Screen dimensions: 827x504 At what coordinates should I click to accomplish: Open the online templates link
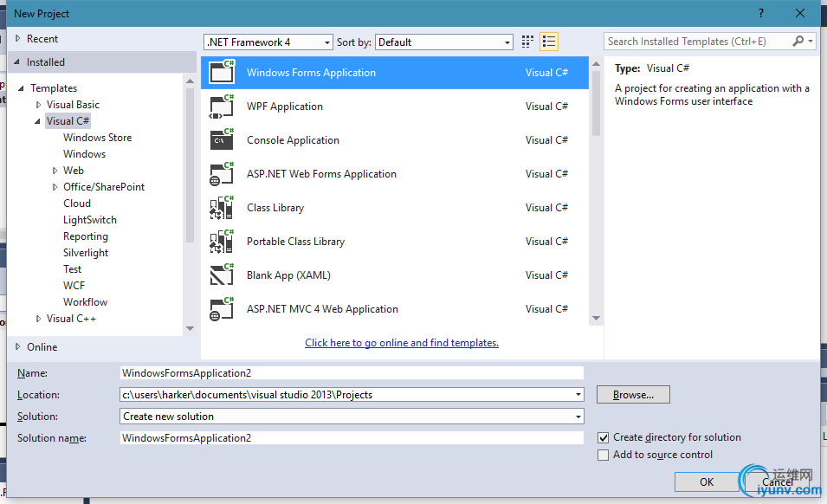[x=401, y=343]
